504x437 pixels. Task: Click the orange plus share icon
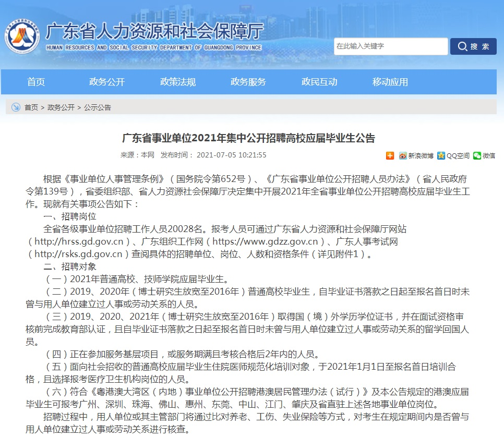(x=390, y=155)
